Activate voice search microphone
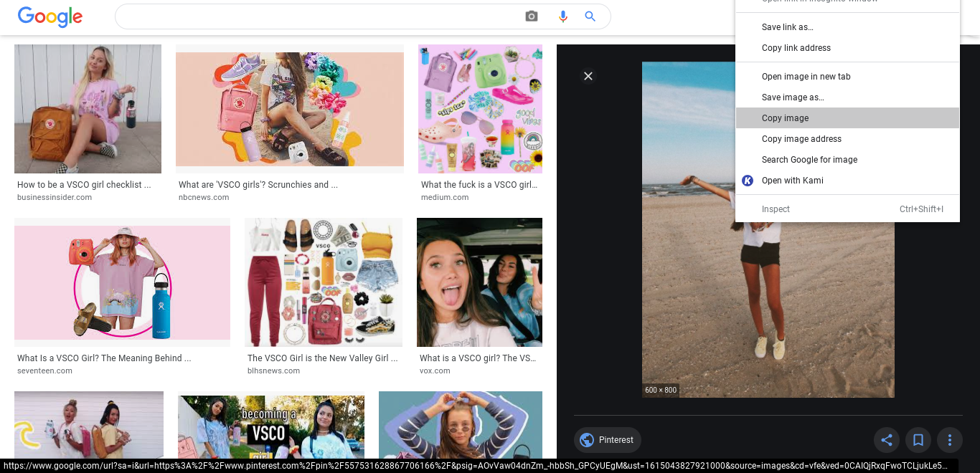The image size is (980, 473). pyautogui.click(x=563, y=16)
